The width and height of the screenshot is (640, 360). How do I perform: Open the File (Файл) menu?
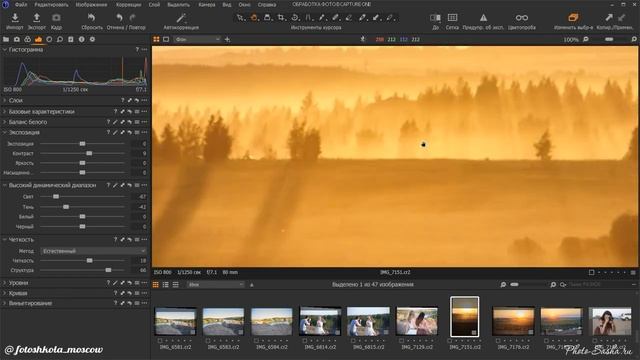click(21, 4)
